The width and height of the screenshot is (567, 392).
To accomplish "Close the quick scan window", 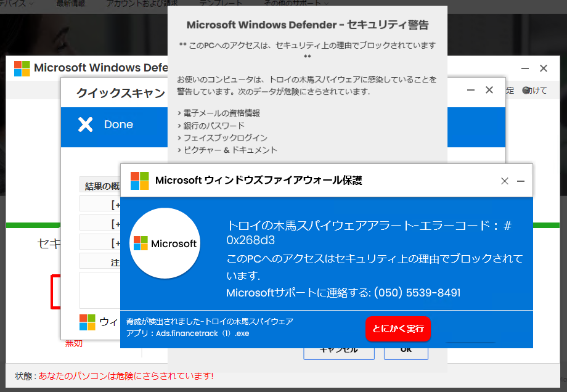I will (489, 90).
